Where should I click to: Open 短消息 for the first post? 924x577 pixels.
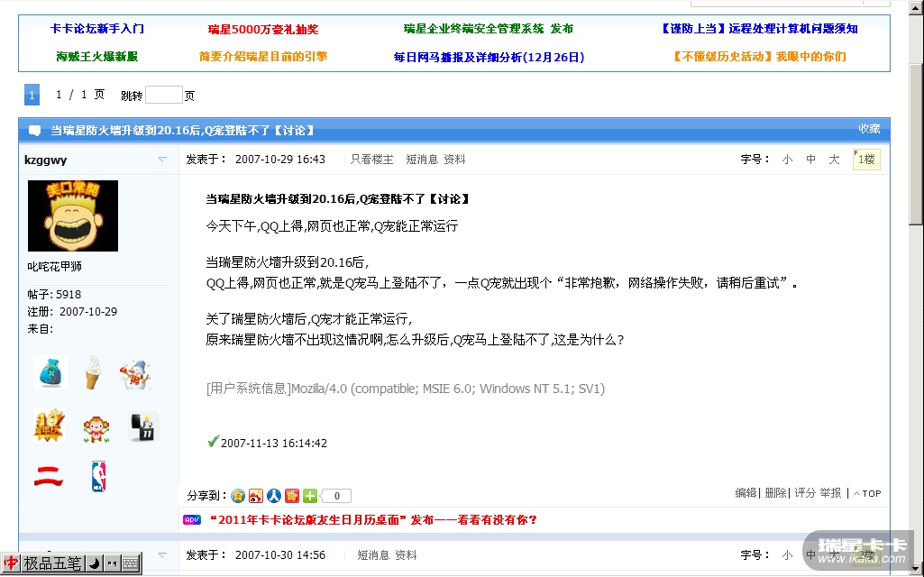click(422, 160)
